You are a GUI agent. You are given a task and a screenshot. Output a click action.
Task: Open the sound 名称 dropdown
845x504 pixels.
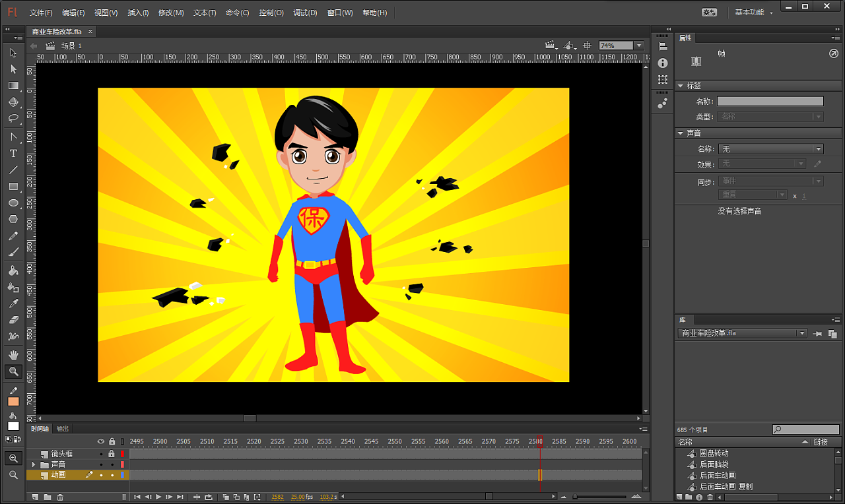pos(770,149)
